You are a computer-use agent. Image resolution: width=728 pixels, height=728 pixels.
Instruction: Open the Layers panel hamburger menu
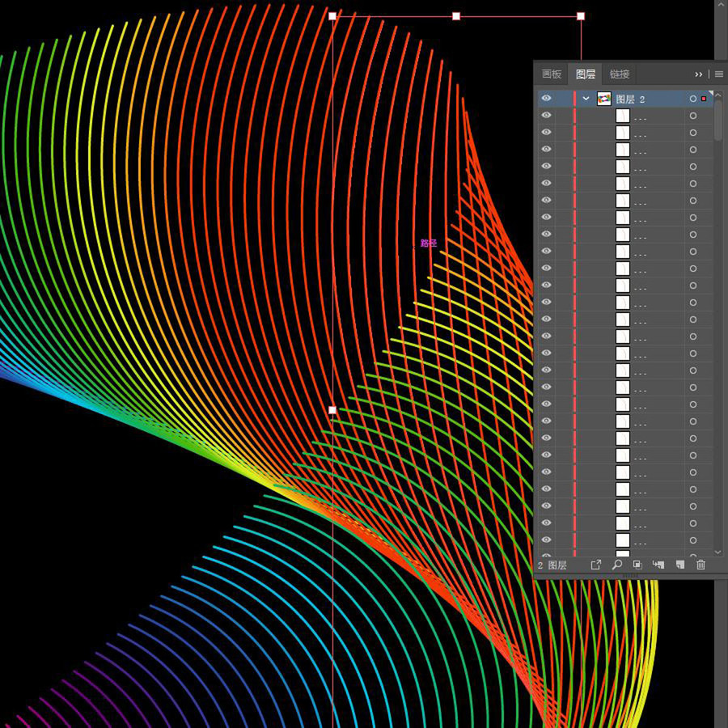point(719,74)
